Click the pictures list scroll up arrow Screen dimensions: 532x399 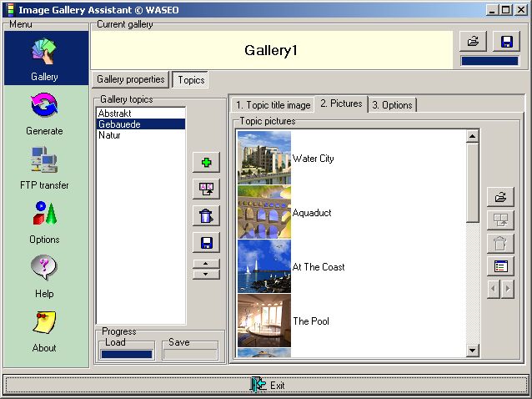tap(472, 137)
